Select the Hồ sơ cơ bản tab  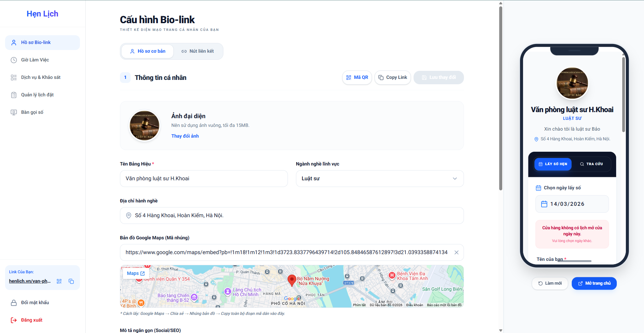(x=148, y=51)
